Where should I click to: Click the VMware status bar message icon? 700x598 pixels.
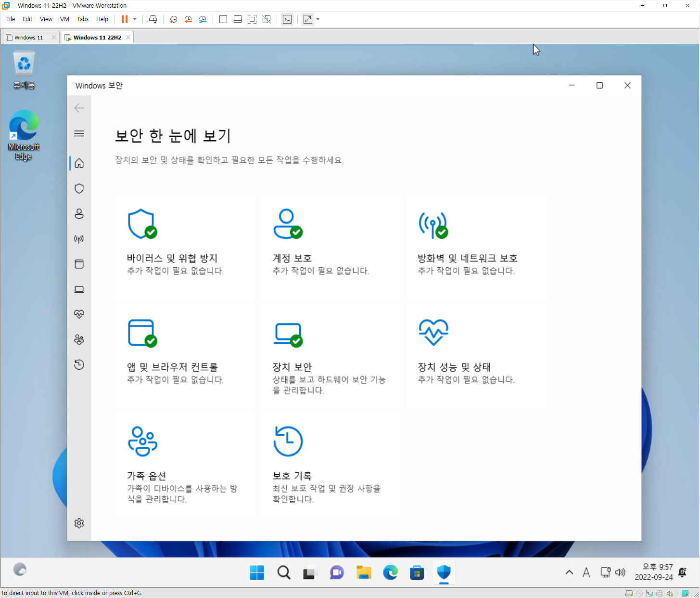click(685, 593)
